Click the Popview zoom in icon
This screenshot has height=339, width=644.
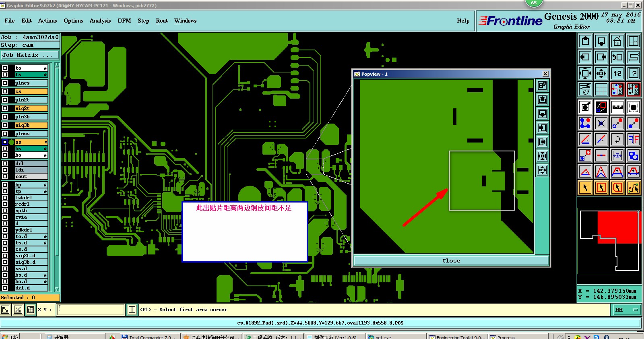tap(543, 156)
